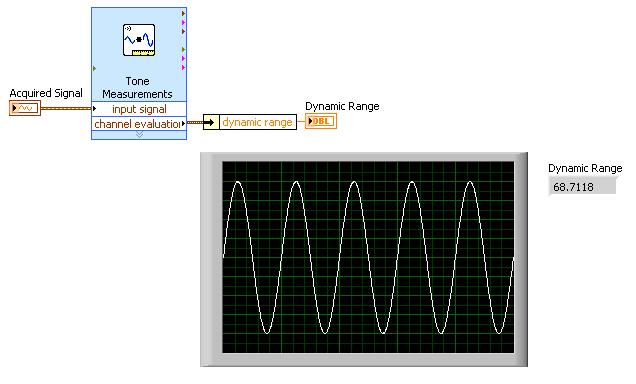Image resolution: width=636 pixels, height=384 pixels.
Task: Select the dynamic range unbundle element
Action: click(258, 122)
